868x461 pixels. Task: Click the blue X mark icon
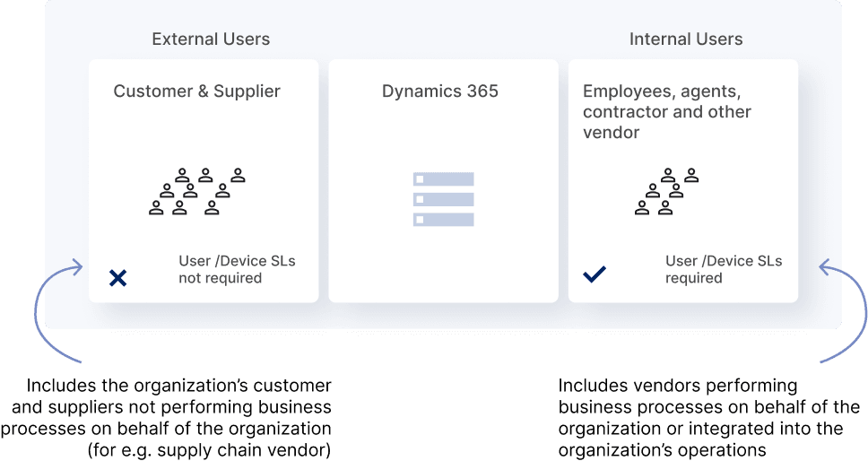(117, 278)
